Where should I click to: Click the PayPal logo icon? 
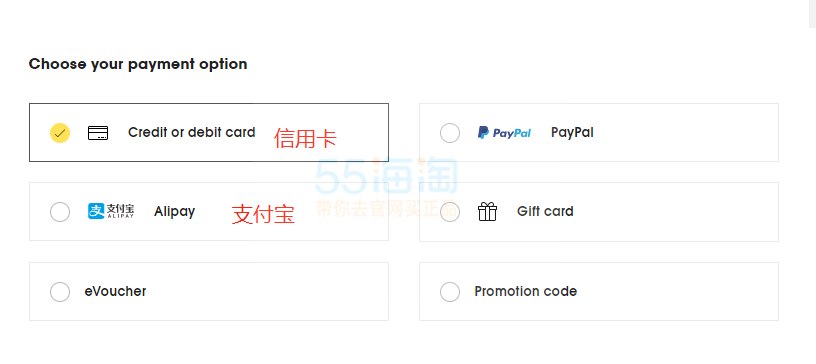click(x=504, y=133)
